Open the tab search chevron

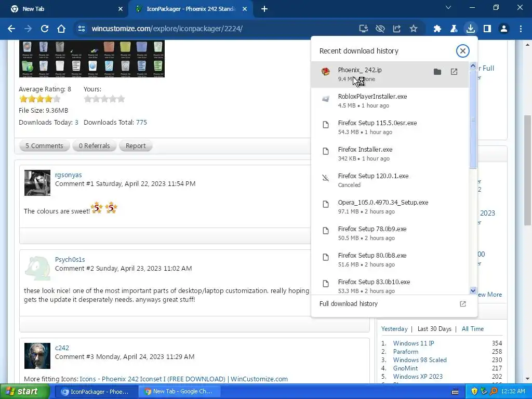(448, 7)
